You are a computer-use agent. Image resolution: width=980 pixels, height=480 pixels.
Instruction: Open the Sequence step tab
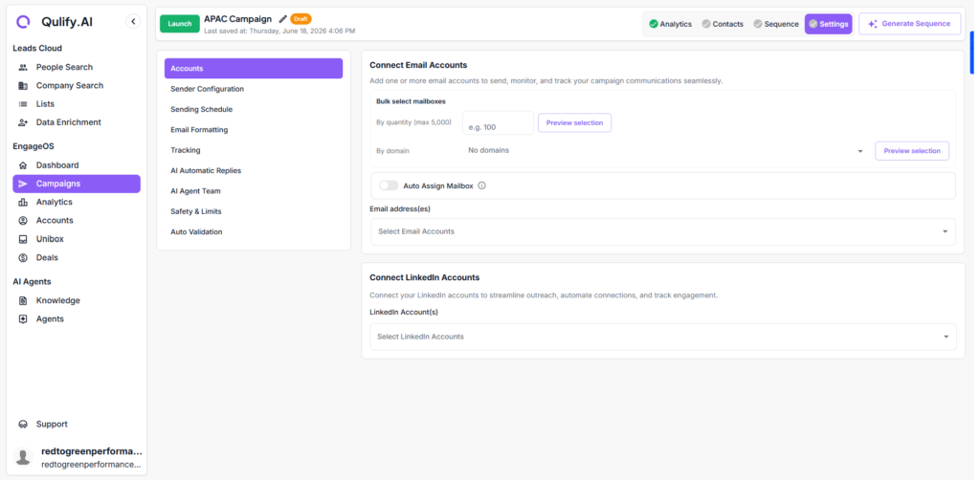tap(775, 24)
